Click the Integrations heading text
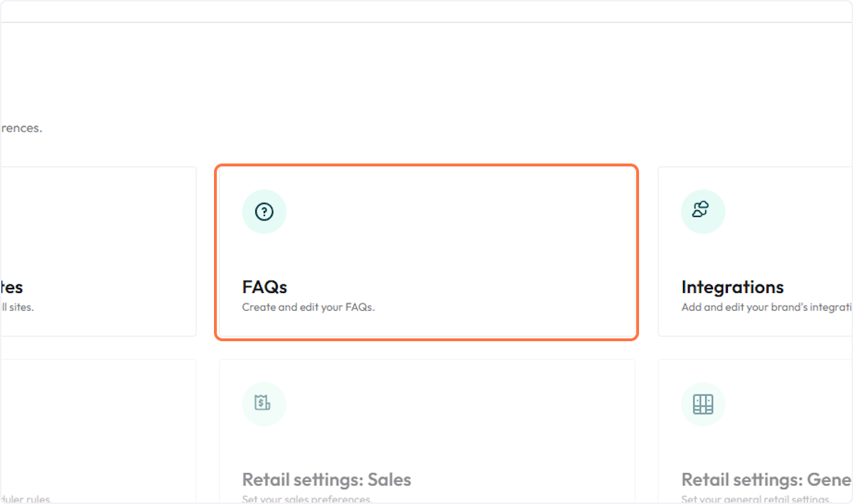 pyautogui.click(x=732, y=287)
